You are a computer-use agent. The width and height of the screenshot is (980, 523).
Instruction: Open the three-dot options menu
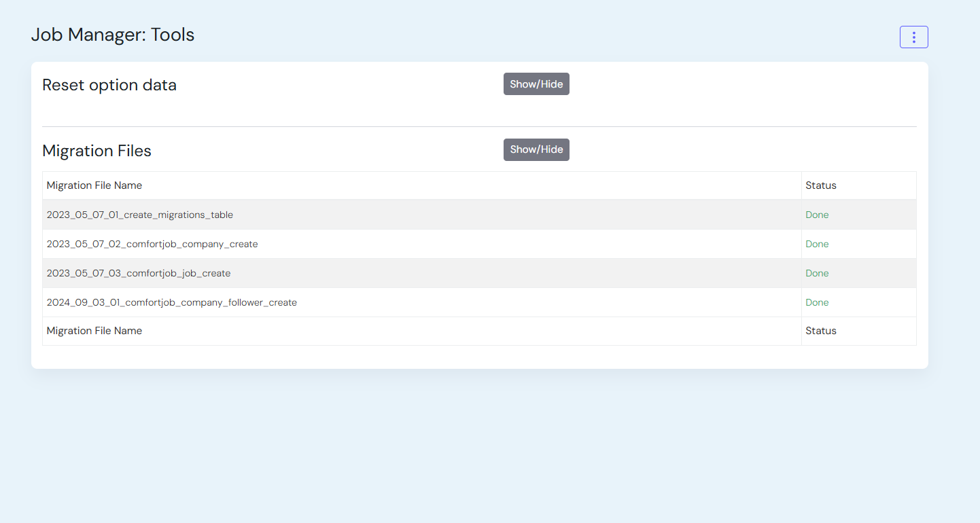coord(913,37)
